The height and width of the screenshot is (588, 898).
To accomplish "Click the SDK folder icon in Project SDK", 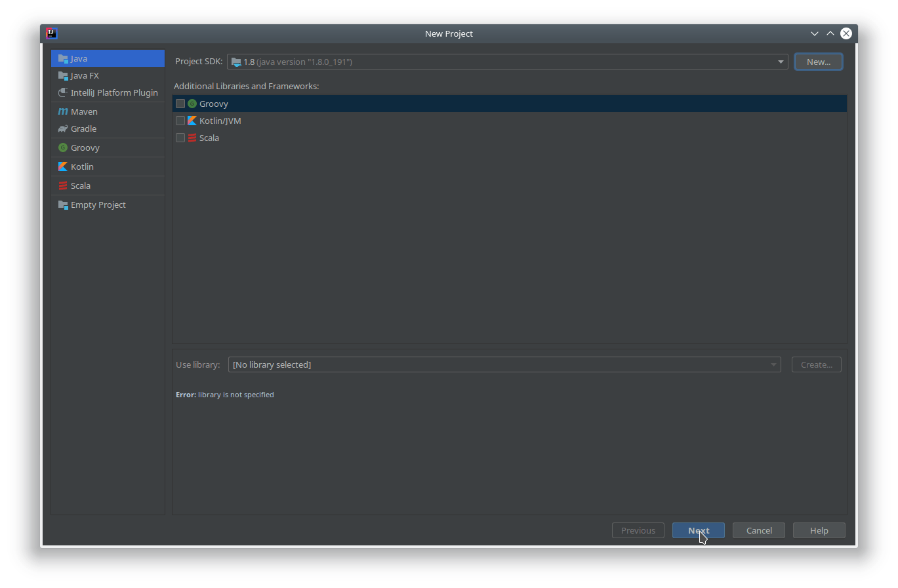I will 236,62.
